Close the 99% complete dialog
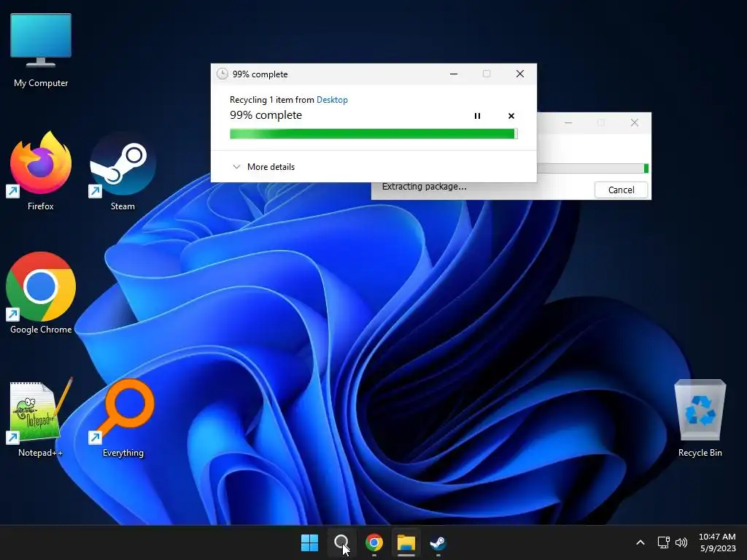Viewport: 747px width, 560px height. click(x=519, y=74)
